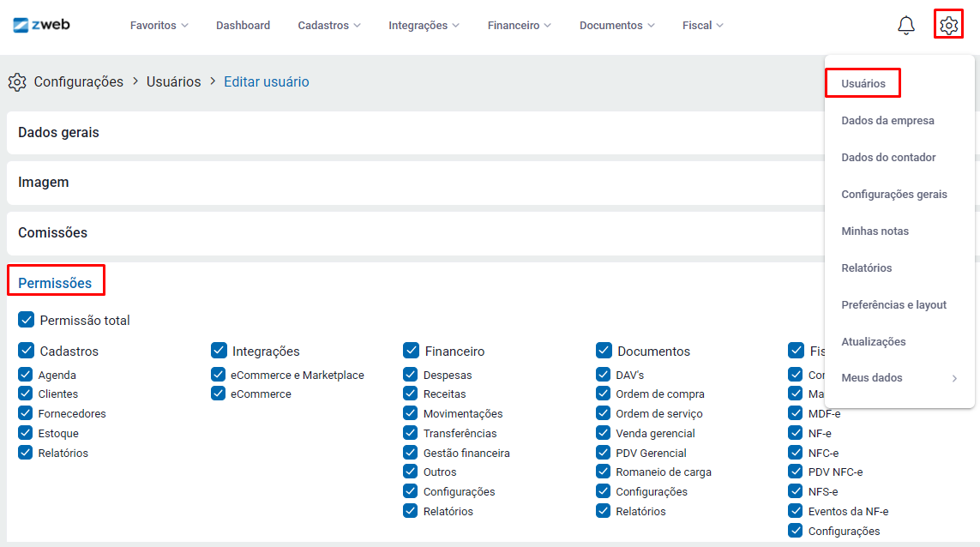
Task: Click the Usuários breadcrumb link
Action: click(x=173, y=82)
